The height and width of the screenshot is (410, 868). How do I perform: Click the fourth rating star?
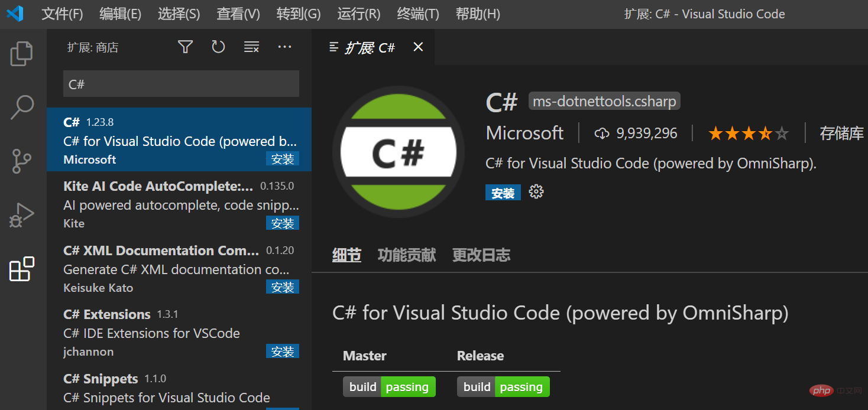click(x=766, y=133)
